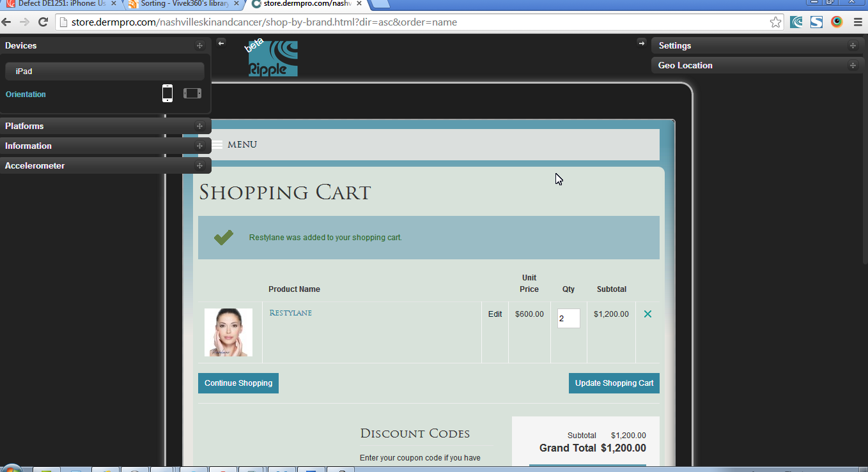Open the hamburger MENU icon
This screenshot has width=868, height=472.
click(217, 145)
